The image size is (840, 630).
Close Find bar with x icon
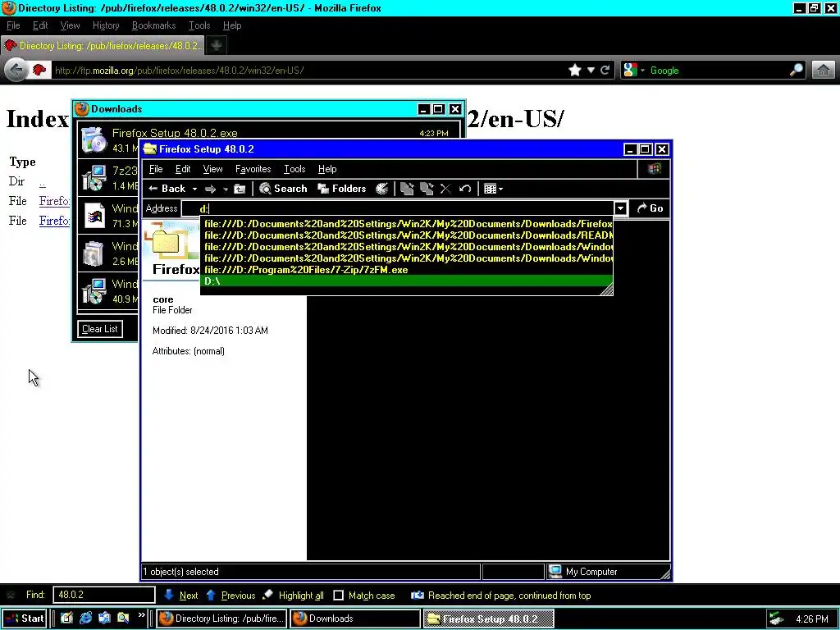click(x=10, y=596)
